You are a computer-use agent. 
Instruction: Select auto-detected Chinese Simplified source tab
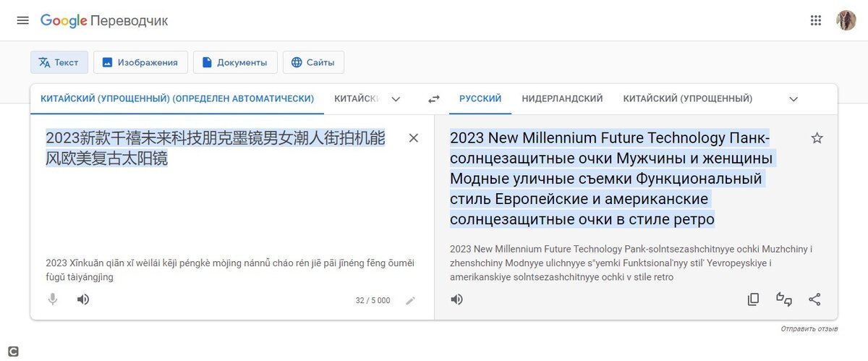click(x=177, y=98)
